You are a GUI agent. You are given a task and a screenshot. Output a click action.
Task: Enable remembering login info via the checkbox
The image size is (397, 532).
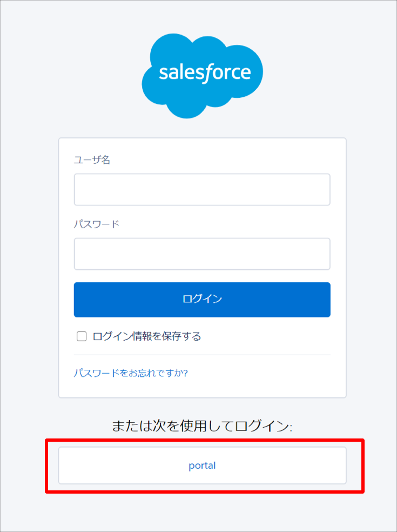[82, 336]
